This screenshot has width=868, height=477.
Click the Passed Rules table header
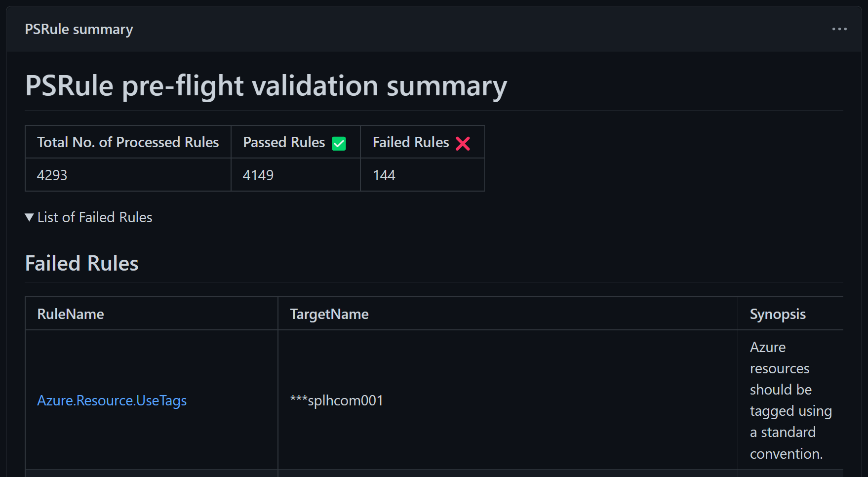(284, 142)
